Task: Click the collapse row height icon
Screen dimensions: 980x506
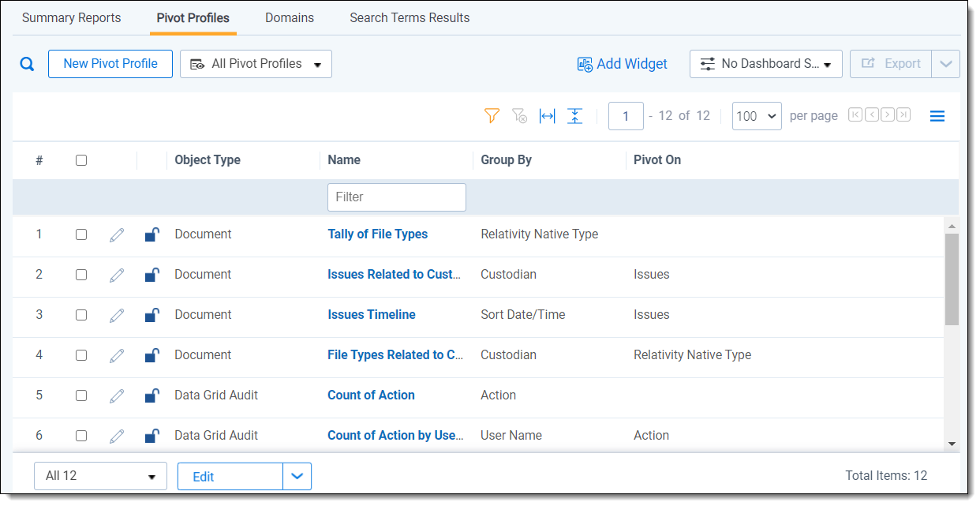Action: tap(575, 116)
